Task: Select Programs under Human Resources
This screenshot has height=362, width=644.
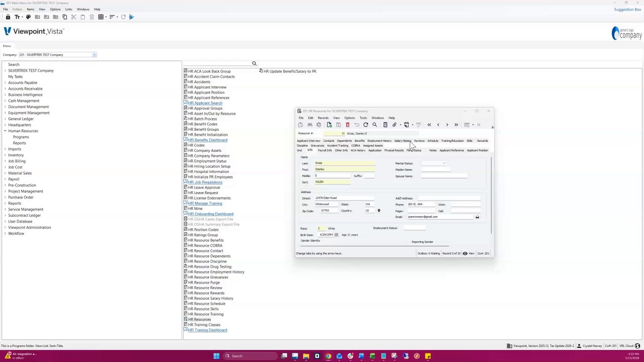Action: click(21, 137)
